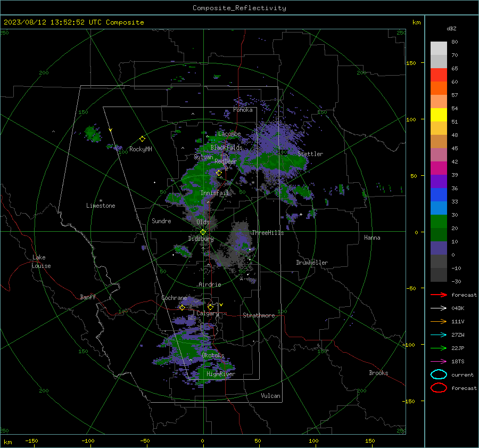
Task: Click the white 04DK arrow in legend
Action: [x=439, y=308]
